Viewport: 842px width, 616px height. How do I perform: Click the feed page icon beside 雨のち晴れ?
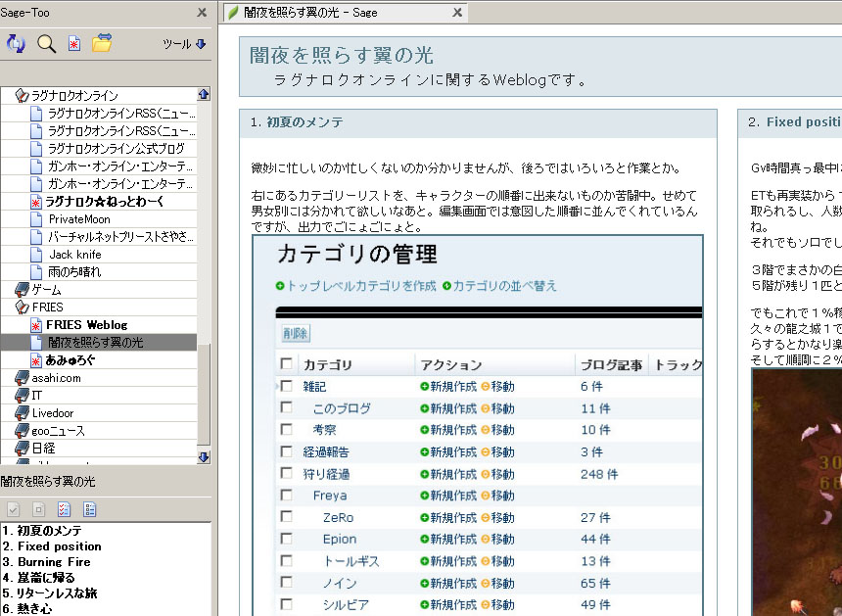click(x=36, y=272)
